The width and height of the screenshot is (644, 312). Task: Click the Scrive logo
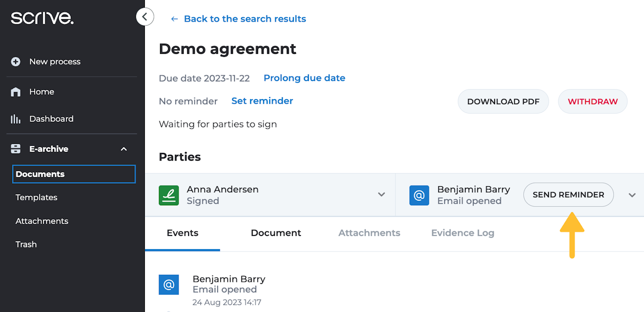tap(42, 19)
